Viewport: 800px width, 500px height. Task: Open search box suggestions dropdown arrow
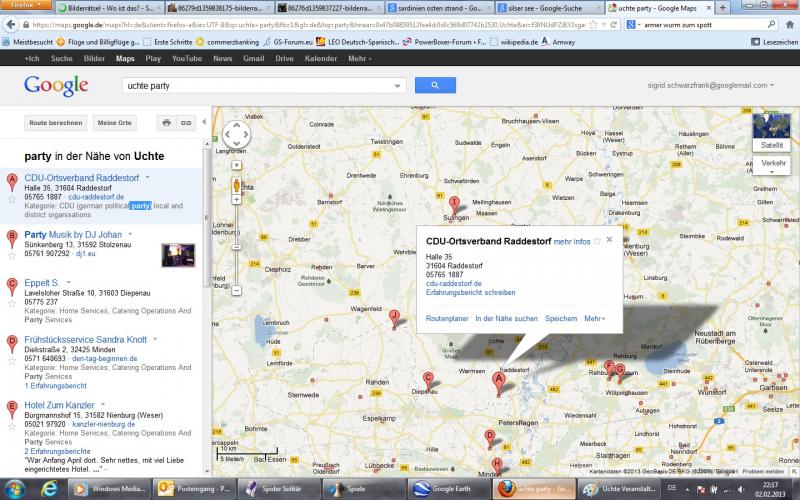[x=397, y=86]
